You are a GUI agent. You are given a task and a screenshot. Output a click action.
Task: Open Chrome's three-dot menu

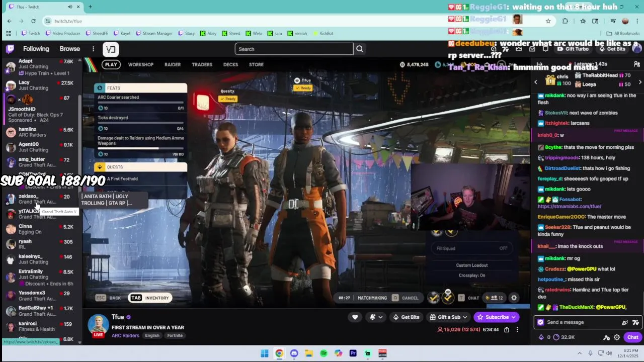tap(637, 21)
